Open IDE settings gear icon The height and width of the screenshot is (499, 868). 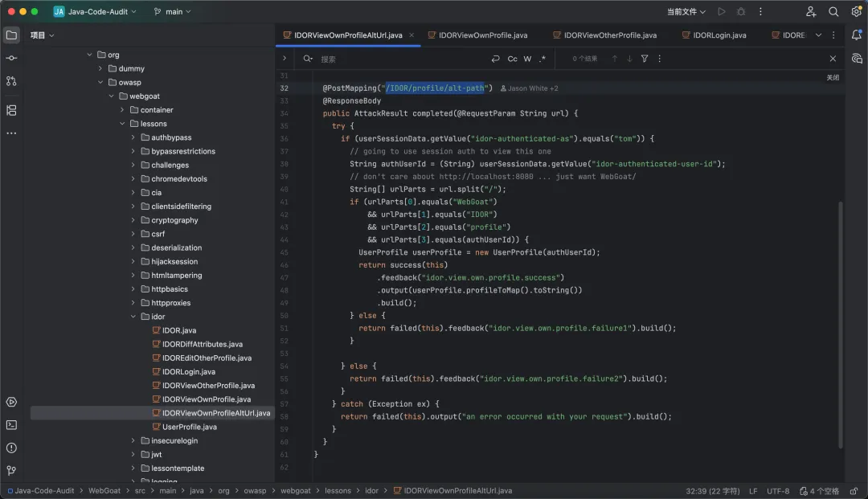coord(856,12)
